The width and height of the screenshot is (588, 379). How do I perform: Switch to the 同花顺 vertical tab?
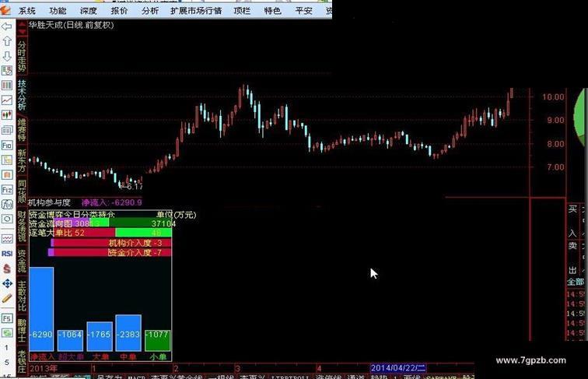(22, 191)
